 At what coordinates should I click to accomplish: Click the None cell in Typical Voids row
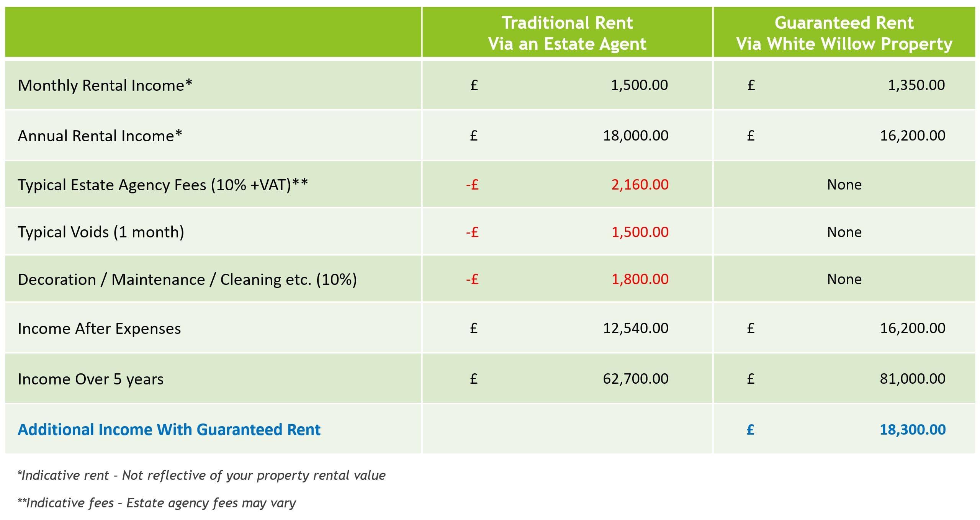(x=844, y=232)
